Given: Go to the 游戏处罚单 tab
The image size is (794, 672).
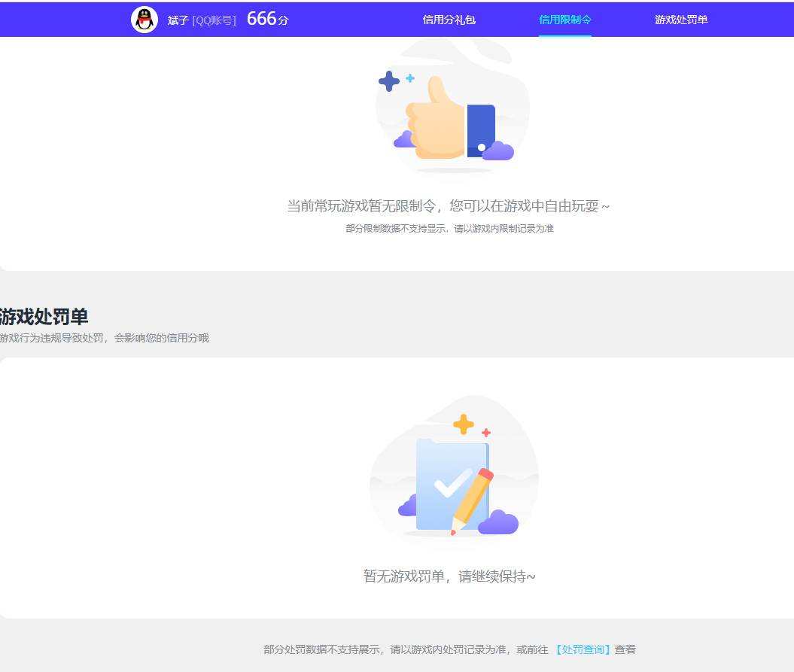Looking at the screenshot, I should coord(681,20).
